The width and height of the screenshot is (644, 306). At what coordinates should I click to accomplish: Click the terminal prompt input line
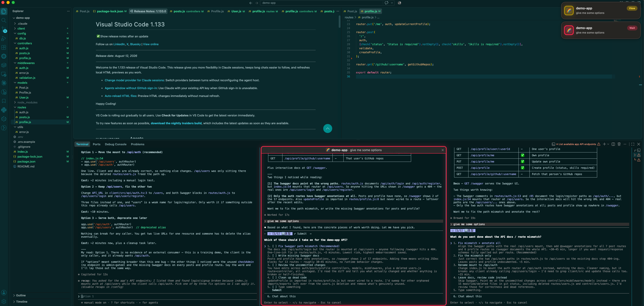[167, 296]
